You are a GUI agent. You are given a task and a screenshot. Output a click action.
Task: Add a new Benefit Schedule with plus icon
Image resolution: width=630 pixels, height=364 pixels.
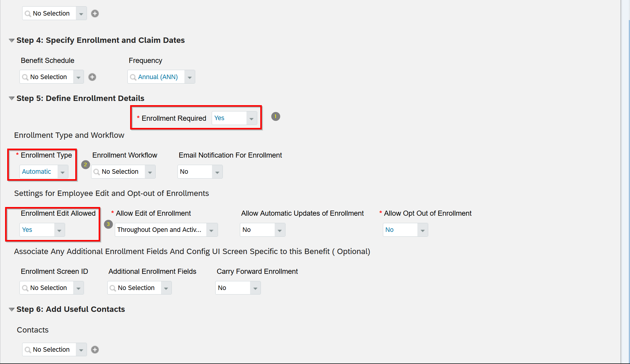(92, 77)
